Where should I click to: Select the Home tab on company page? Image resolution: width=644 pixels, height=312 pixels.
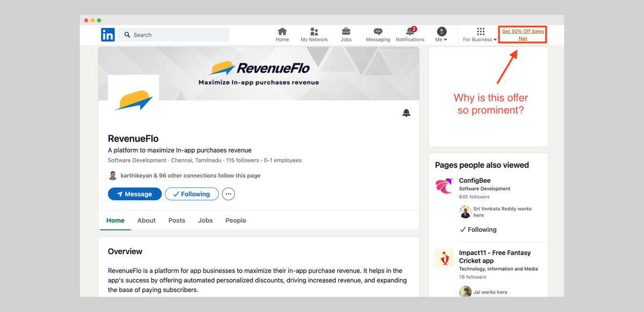click(115, 220)
